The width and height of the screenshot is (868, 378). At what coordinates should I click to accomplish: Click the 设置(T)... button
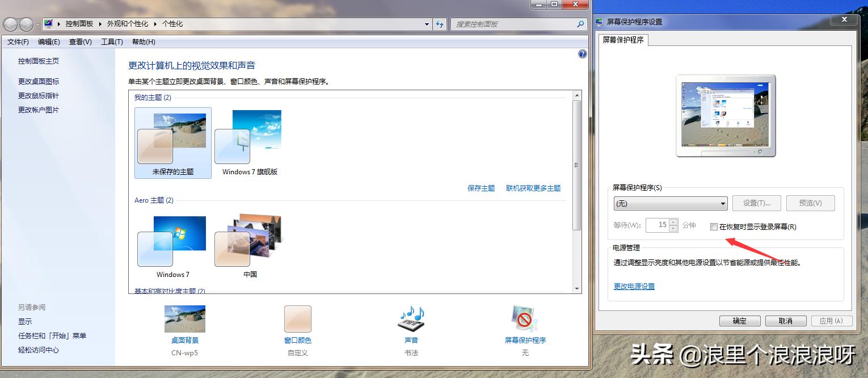757,203
